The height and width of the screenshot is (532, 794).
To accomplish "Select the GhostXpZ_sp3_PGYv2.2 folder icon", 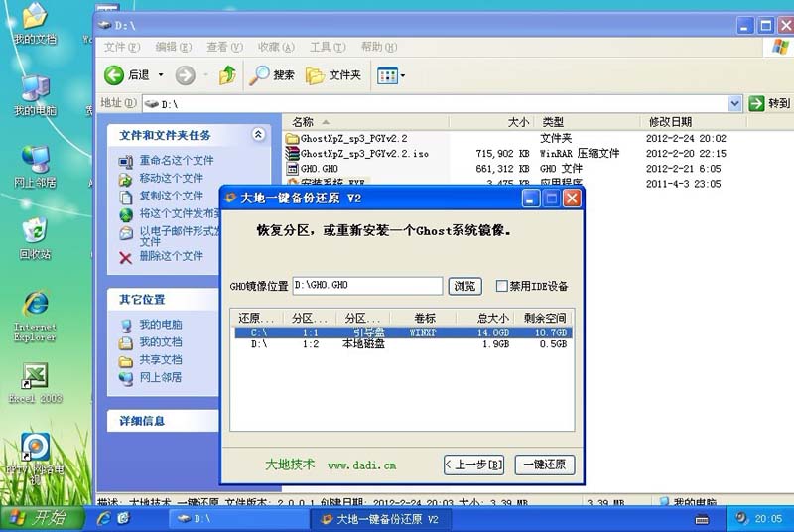I will pyautogui.click(x=292, y=138).
